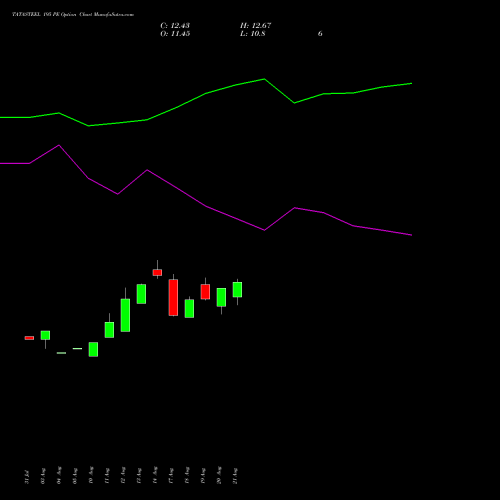Screen dimensions: 500x500
Task: Select the open price value O: 11.45
Action: pos(175,34)
